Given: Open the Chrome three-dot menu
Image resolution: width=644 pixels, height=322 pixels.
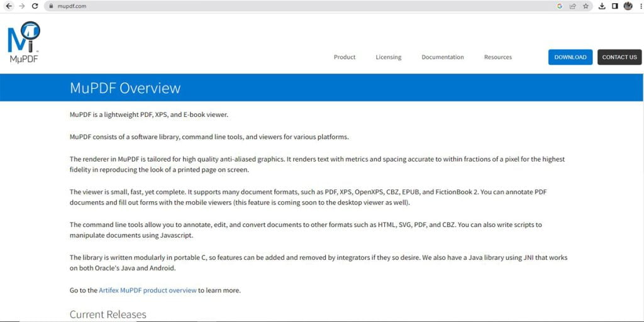Looking at the screenshot, I should (x=641, y=6).
